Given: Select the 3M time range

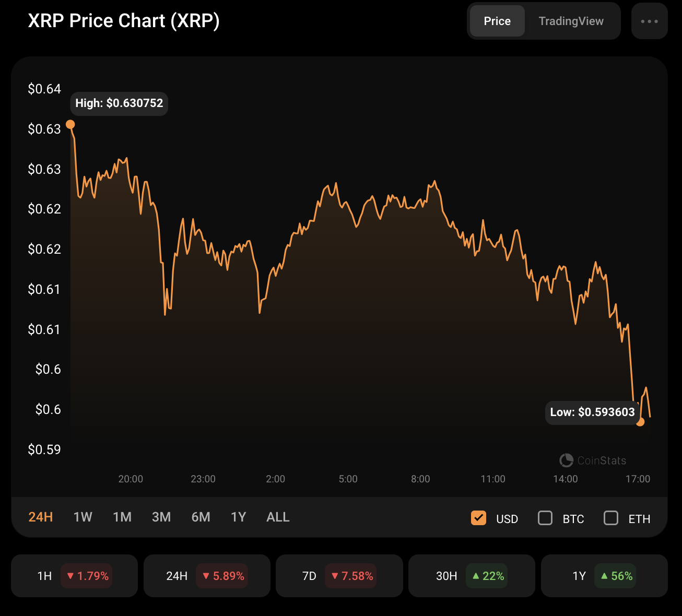Looking at the screenshot, I should (161, 517).
